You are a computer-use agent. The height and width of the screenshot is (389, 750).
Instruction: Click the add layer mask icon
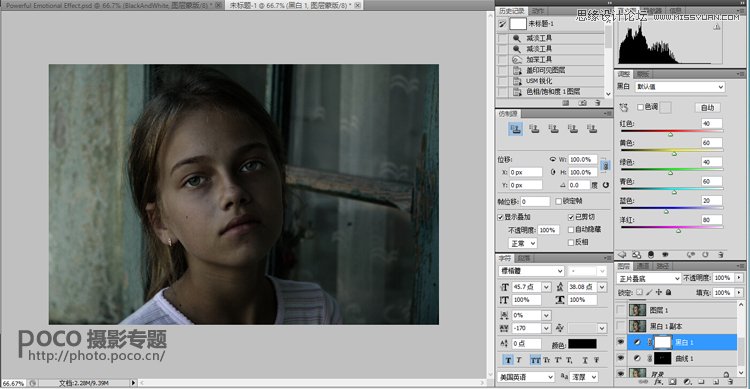tap(673, 382)
